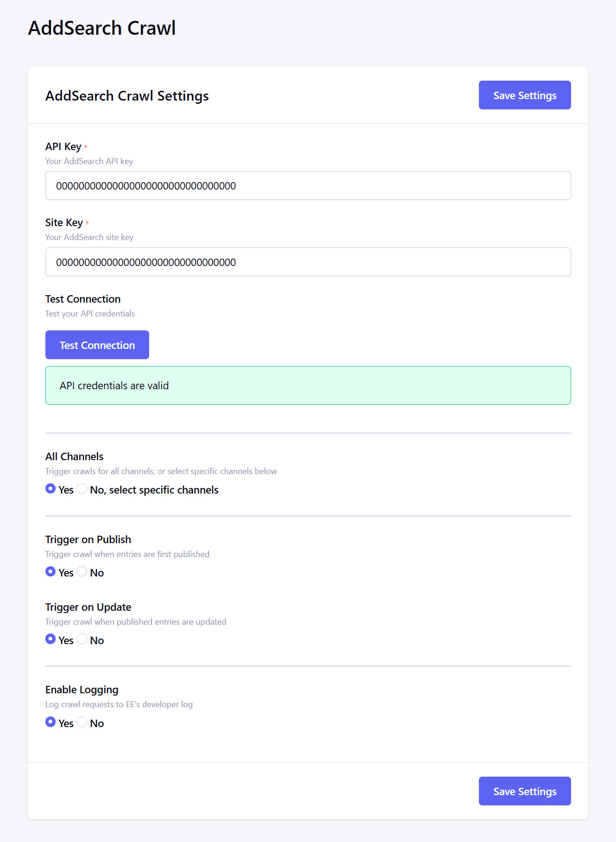This screenshot has width=616, height=842.
Task: Click the AddSearch Crawl Settings heading
Action: click(127, 95)
